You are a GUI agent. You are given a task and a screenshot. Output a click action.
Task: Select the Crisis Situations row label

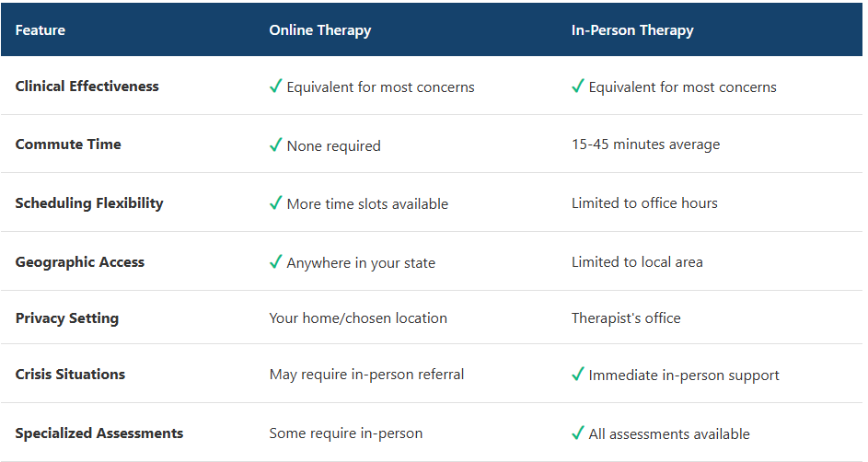click(x=70, y=374)
